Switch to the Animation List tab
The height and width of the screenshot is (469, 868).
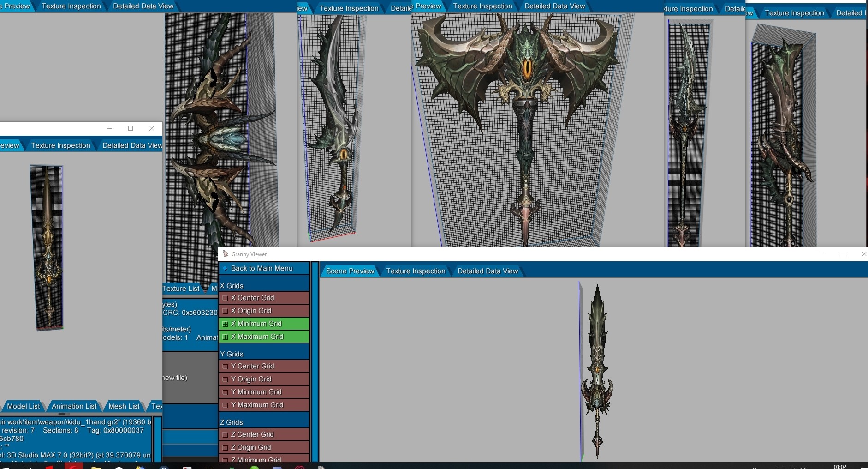coord(74,406)
